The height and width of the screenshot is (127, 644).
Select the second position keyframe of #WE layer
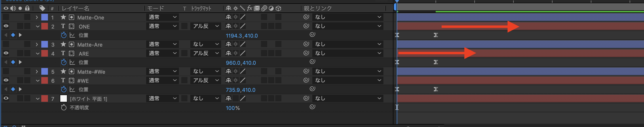coord(436,89)
